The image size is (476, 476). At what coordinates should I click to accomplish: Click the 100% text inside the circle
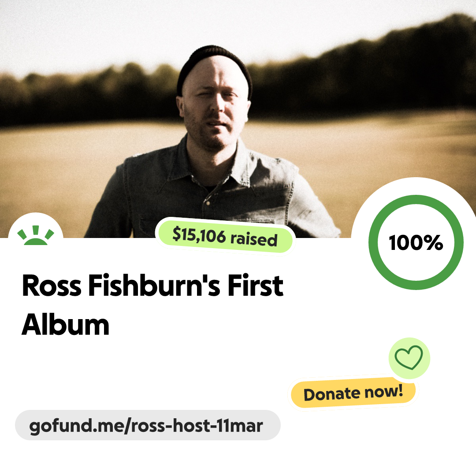416,242
